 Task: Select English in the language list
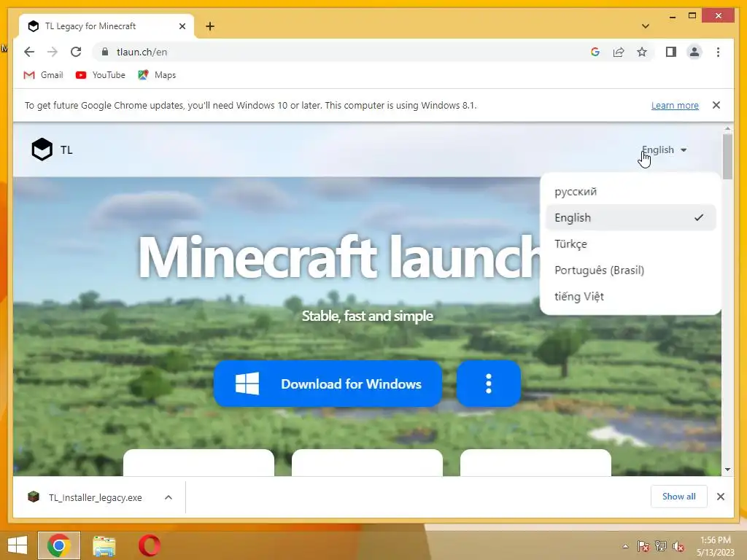coord(630,217)
